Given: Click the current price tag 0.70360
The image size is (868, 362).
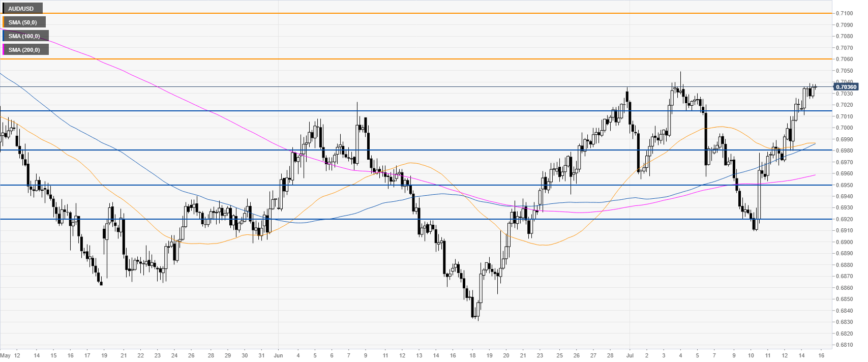Looking at the screenshot, I should [846, 87].
